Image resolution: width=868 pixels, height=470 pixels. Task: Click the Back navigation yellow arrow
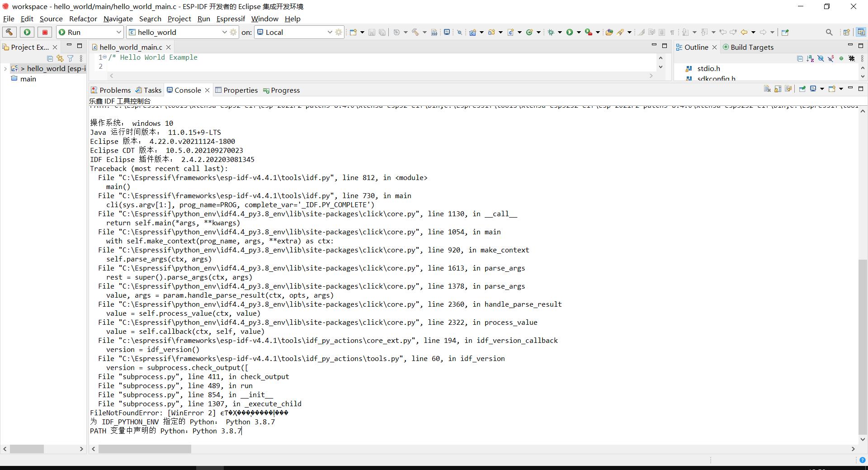coord(744,32)
